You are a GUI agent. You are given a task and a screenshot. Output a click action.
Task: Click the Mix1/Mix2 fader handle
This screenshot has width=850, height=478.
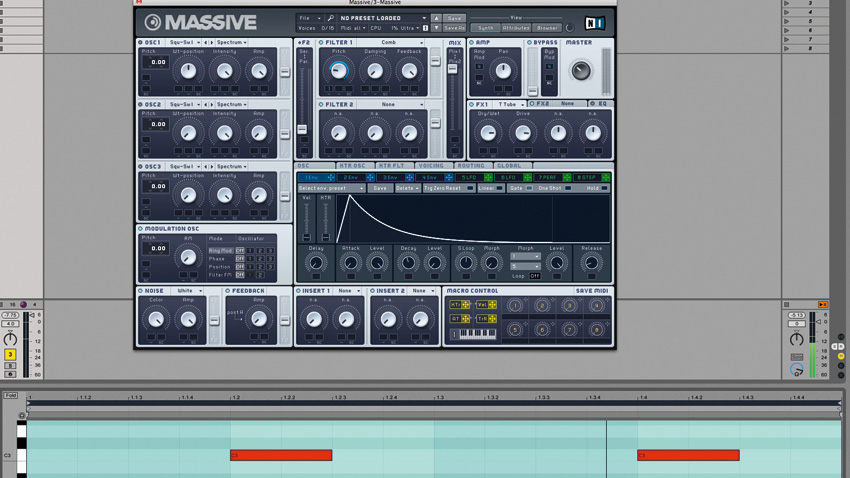point(452,69)
